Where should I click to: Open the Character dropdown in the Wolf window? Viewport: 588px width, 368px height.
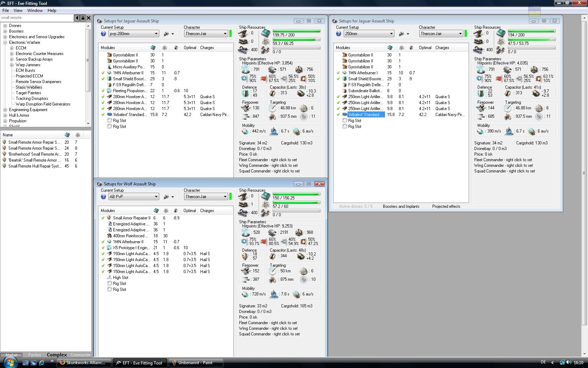206,197
